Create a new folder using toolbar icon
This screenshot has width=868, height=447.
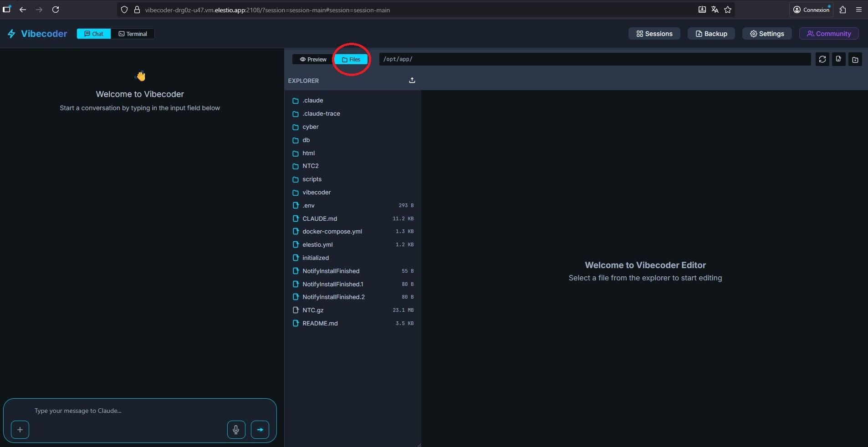click(x=855, y=59)
